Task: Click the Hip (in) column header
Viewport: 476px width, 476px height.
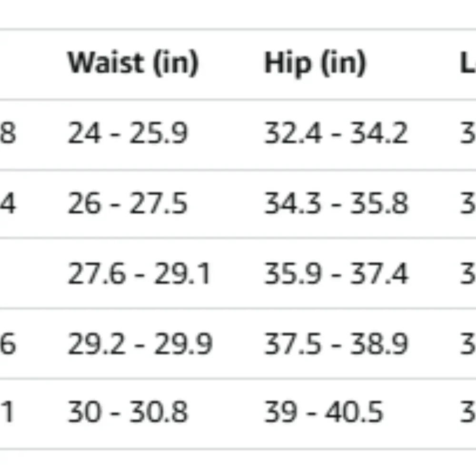Action: [315, 64]
